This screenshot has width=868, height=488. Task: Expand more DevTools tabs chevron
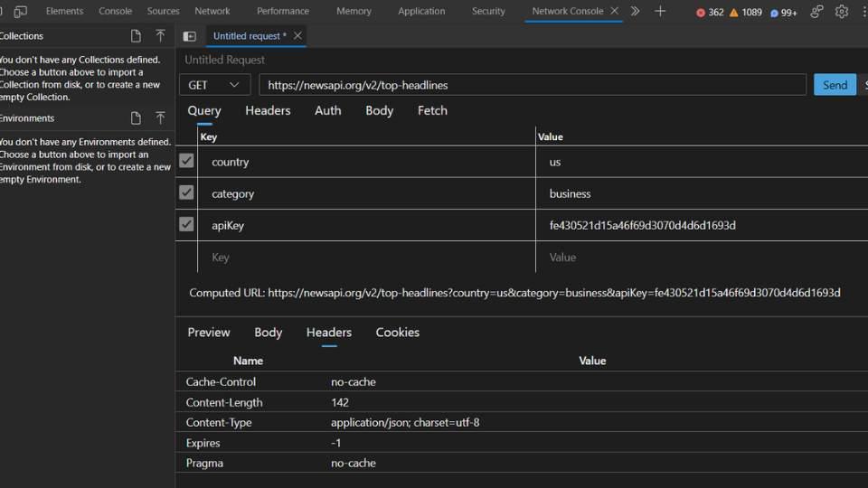point(636,11)
